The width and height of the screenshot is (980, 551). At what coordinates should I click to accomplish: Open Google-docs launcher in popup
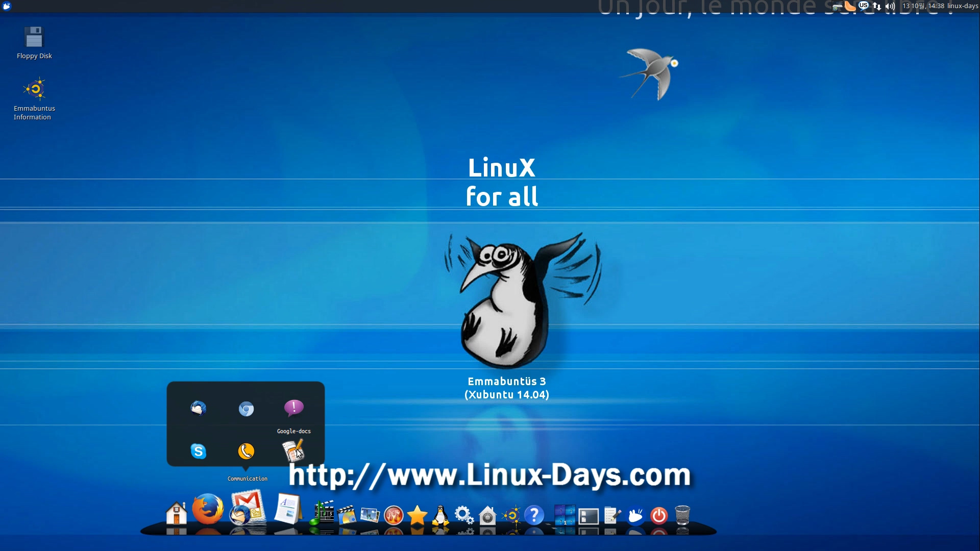click(293, 450)
